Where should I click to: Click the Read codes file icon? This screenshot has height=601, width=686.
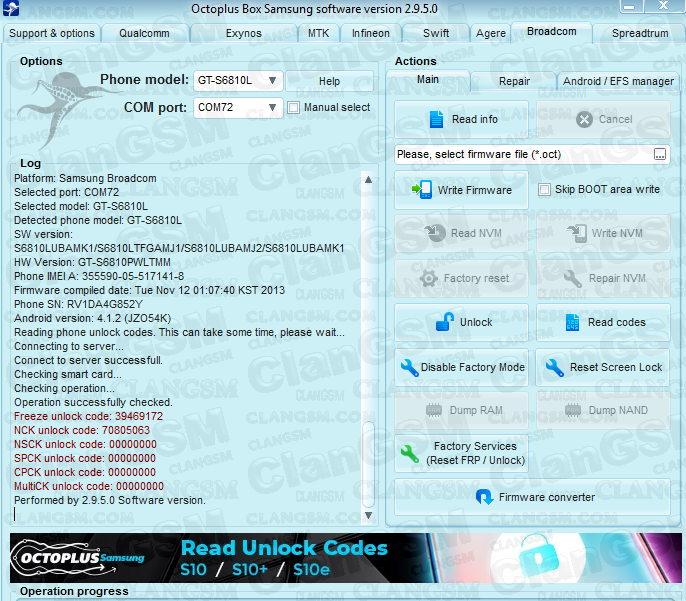coord(573,322)
